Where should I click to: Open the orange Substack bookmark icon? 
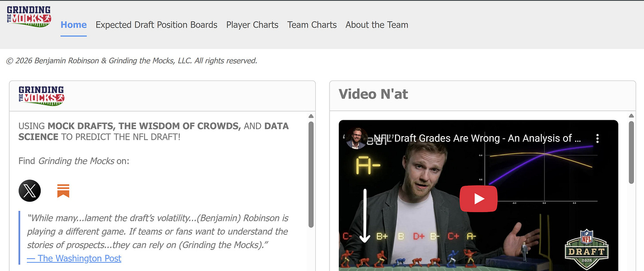63,191
